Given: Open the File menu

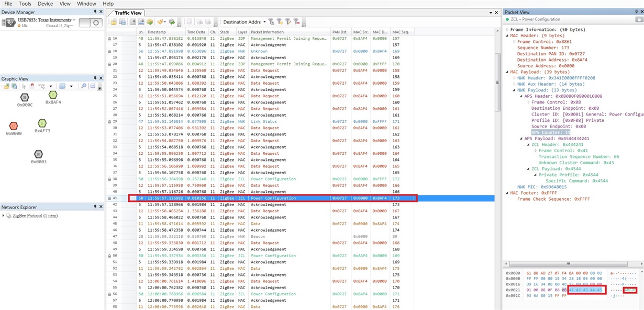Looking at the screenshot, I should pos(8,4).
